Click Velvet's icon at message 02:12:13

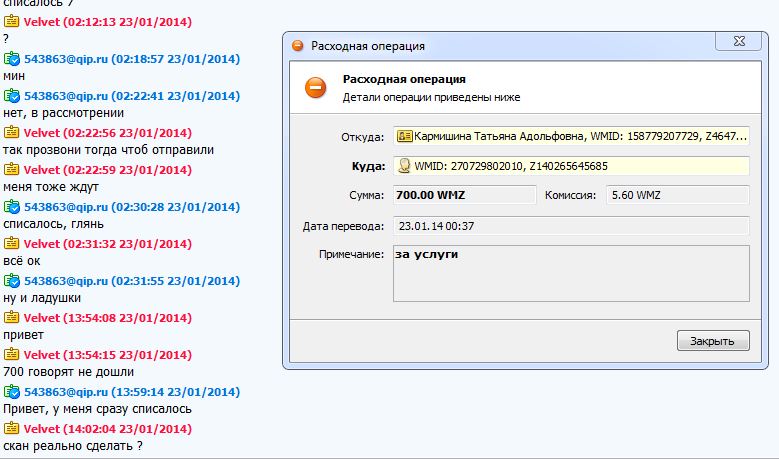[11, 21]
